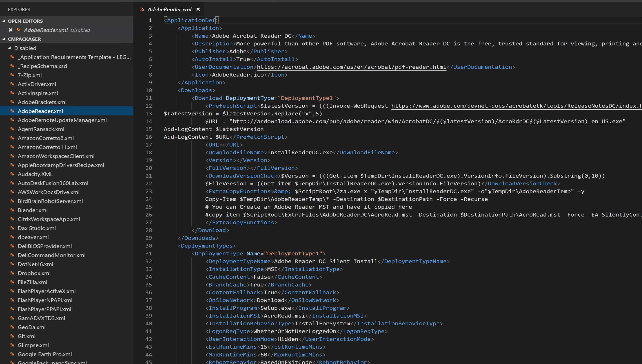Switch to the AdobeReader.xml tab
The width and height of the screenshot is (642, 364).
click(x=169, y=9)
